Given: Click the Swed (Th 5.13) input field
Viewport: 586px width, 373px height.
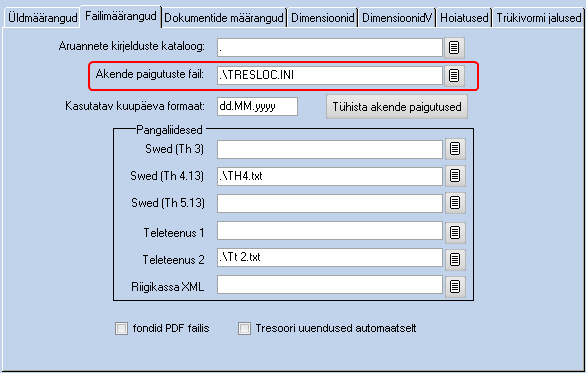Looking at the screenshot, I should pyautogui.click(x=330, y=203).
